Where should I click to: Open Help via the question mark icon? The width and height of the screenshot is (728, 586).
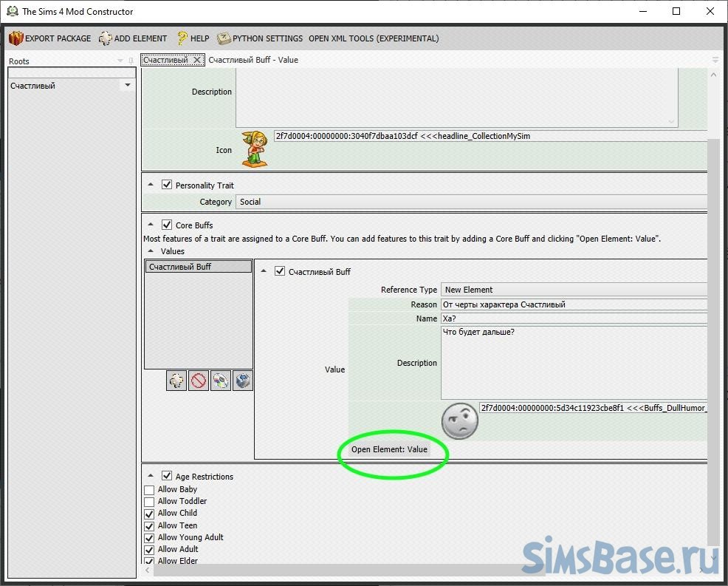tap(182, 38)
